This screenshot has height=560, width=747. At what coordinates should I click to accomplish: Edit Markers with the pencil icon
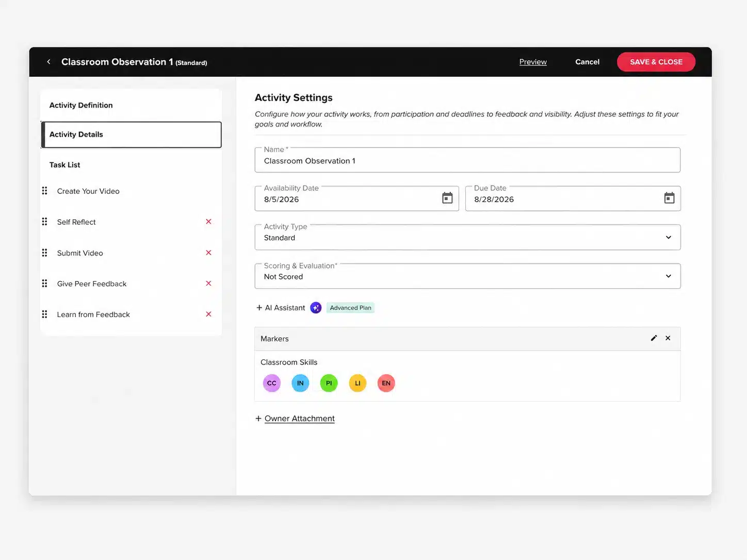click(654, 338)
